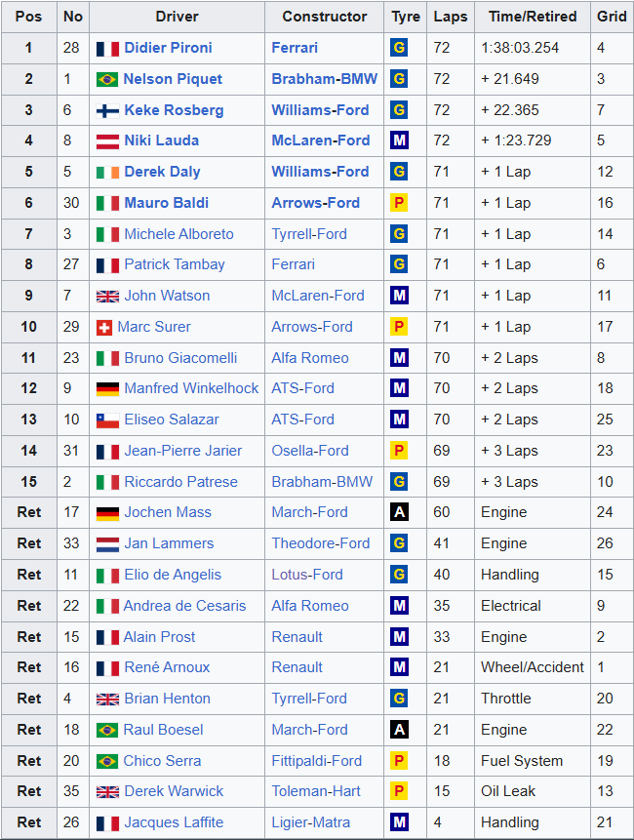The image size is (634, 840).
Task: Click the French flag beside Didier Pironi
Action: [107, 49]
